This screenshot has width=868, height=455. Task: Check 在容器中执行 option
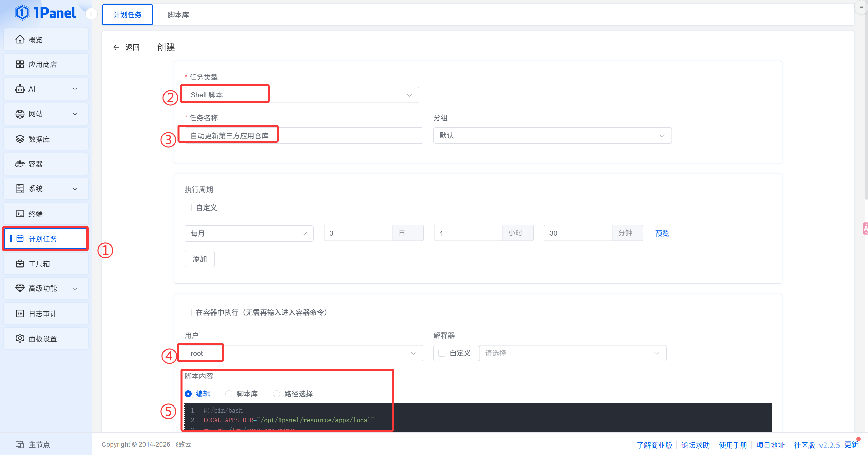tap(188, 312)
